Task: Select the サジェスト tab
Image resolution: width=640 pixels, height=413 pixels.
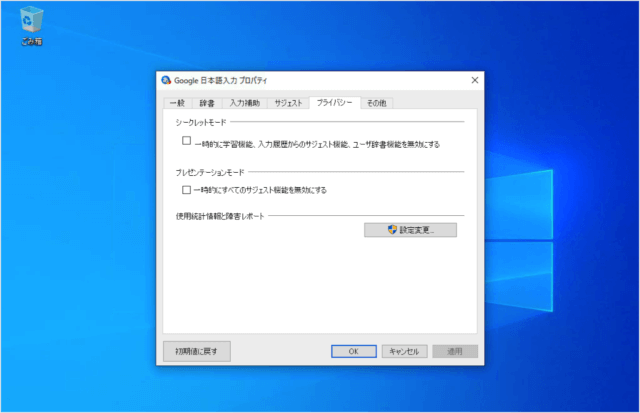Action: [288, 103]
